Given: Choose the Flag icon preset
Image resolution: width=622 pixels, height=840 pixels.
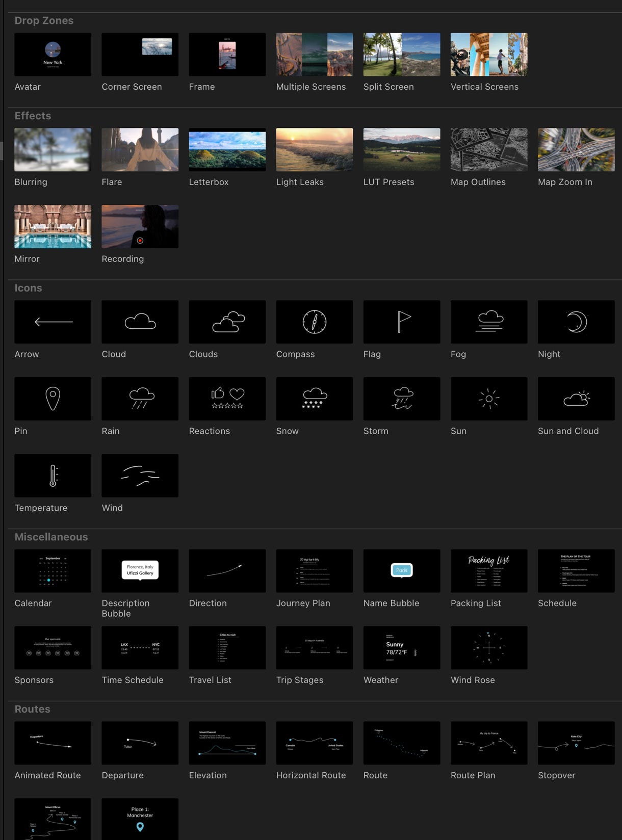Looking at the screenshot, I should coord(401,322).
